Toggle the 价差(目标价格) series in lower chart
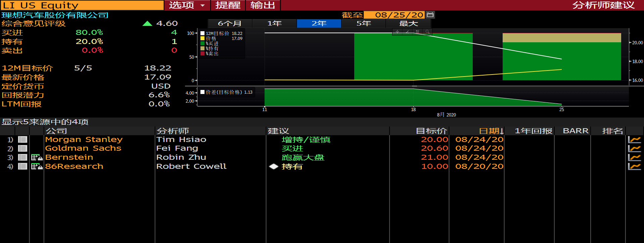The height and width of the screenshot is (243, 644). [x=202, y=92]
